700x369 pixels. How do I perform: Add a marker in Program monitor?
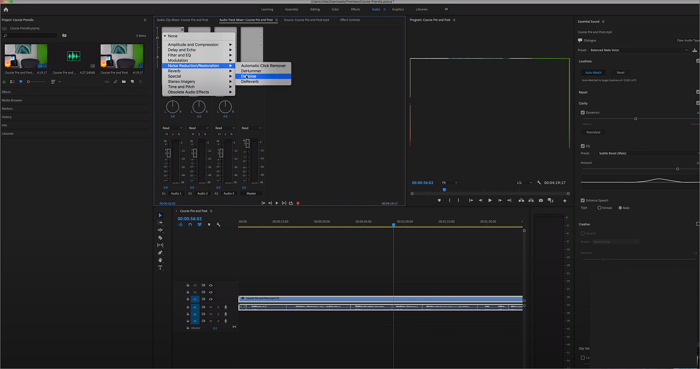point(439,201)
